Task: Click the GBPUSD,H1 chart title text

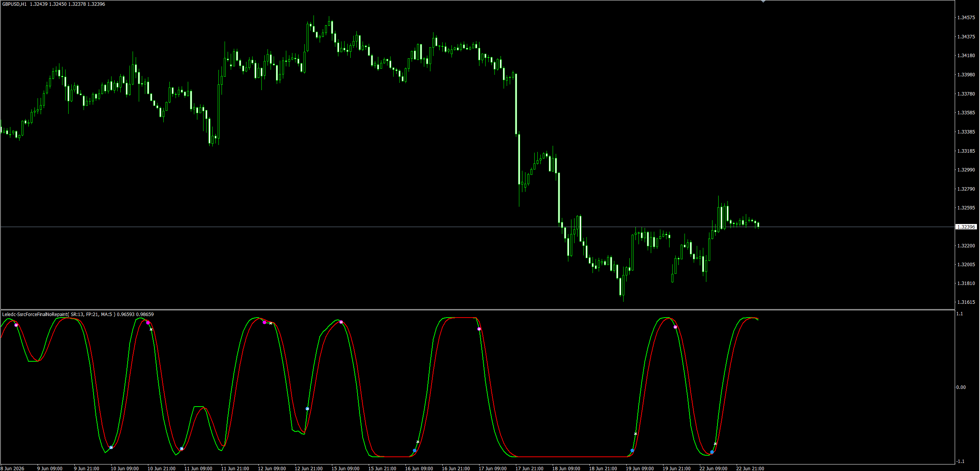Action: click(15, 4)
